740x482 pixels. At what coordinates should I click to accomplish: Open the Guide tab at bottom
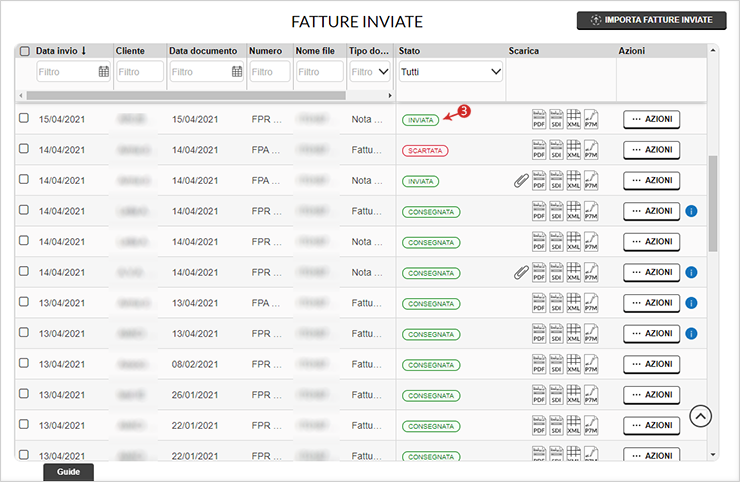[x=68, y=472]
